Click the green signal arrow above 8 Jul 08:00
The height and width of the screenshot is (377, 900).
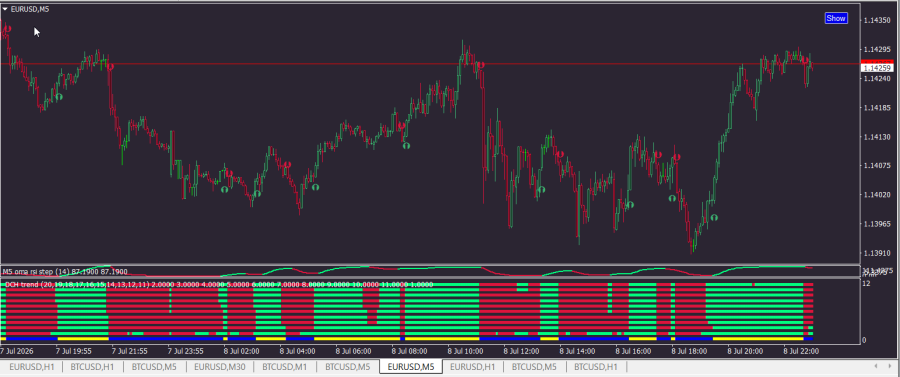tap(406, 146)
